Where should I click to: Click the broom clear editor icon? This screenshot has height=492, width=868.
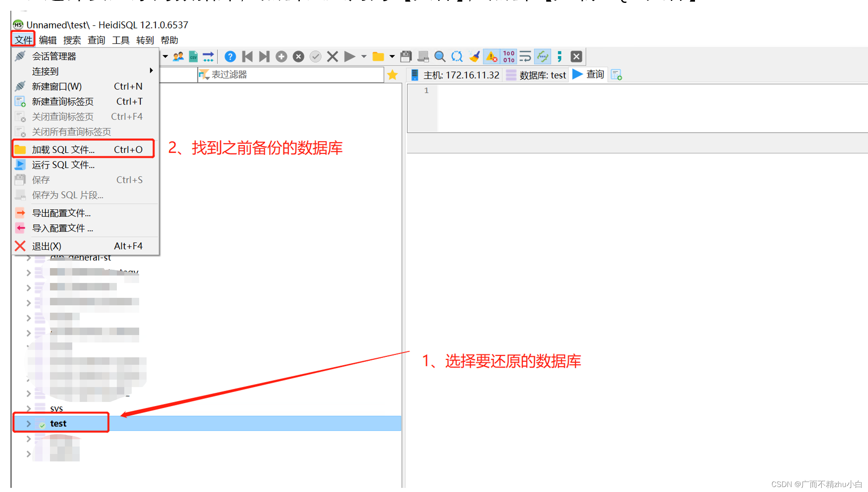pos(474,57)
